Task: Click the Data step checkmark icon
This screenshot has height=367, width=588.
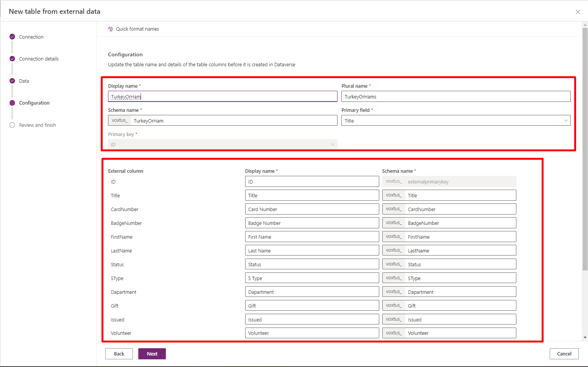Action: [x=12, y=81]
